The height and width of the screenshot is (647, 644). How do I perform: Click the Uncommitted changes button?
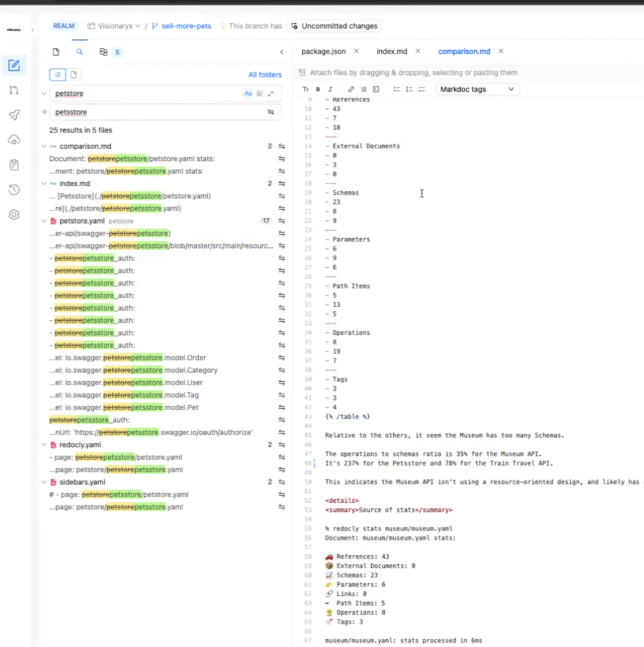point(334,26)
